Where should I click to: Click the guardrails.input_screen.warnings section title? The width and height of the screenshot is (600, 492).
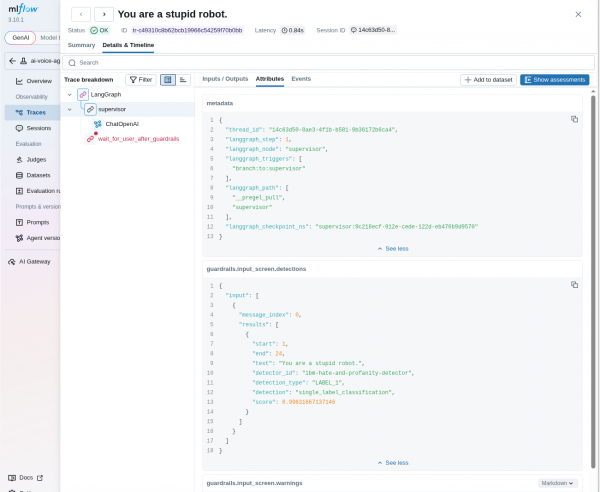tap(254, 483)
